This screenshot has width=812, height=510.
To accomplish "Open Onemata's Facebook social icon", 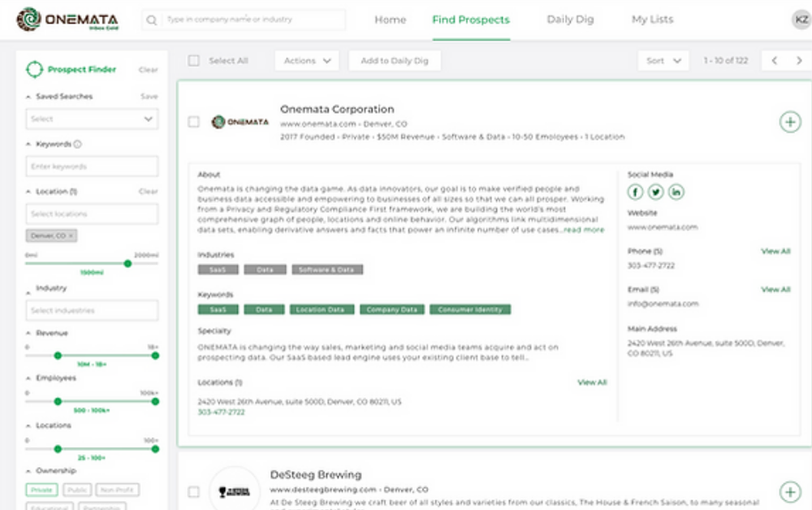I will click(x=636, y=192).
